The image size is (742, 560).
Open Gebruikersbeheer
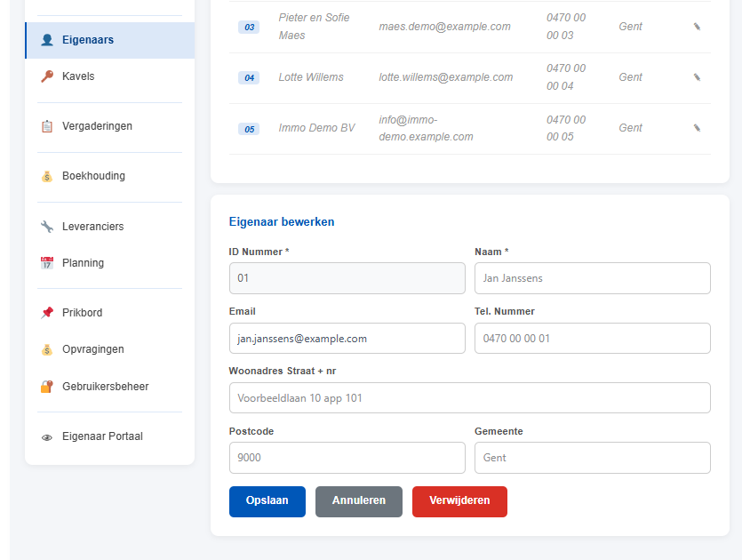point(110,387)
